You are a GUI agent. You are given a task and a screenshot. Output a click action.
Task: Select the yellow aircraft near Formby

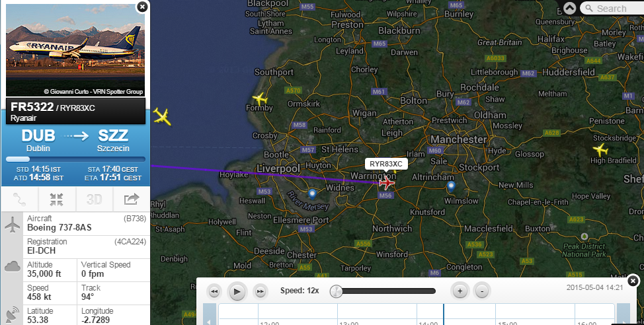point(260,98)
